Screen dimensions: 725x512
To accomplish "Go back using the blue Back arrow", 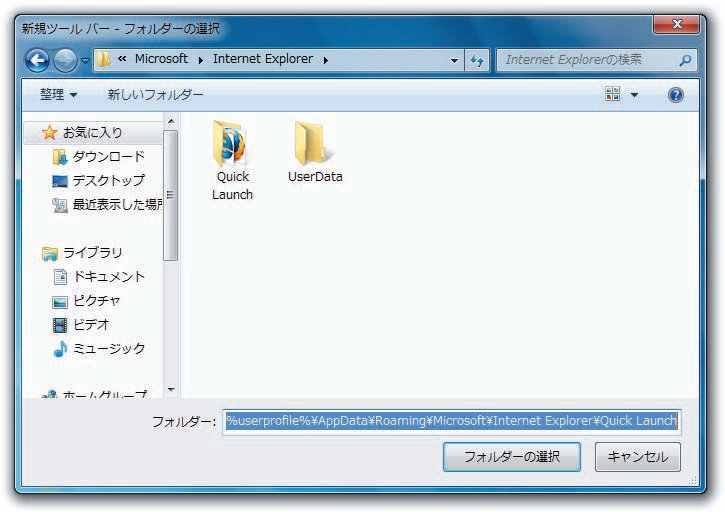I will pyautogui.click(x=37, y=60).
